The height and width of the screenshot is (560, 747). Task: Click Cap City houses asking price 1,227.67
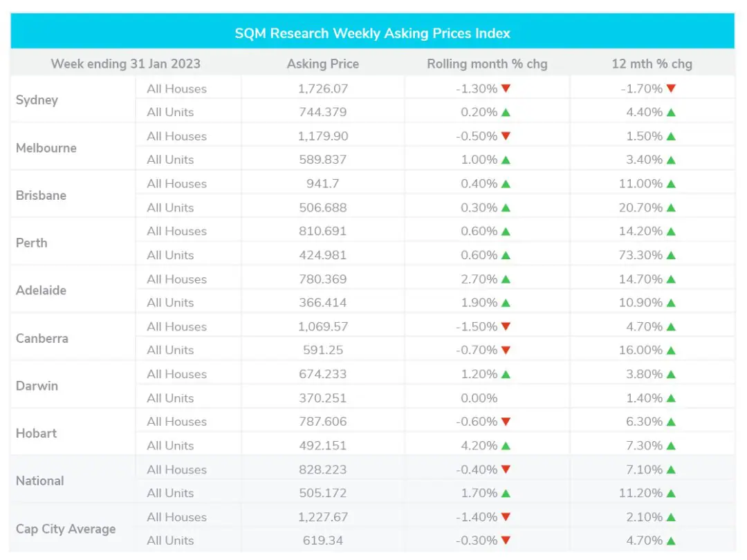(323, 517)
